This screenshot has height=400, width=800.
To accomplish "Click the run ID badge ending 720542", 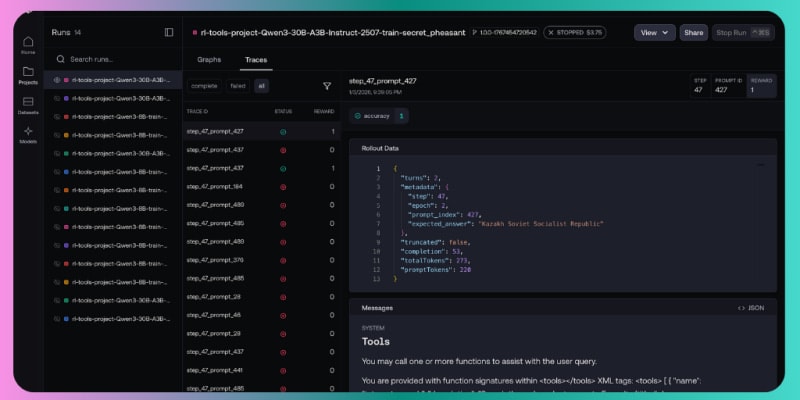I will (x=504, y=33).
